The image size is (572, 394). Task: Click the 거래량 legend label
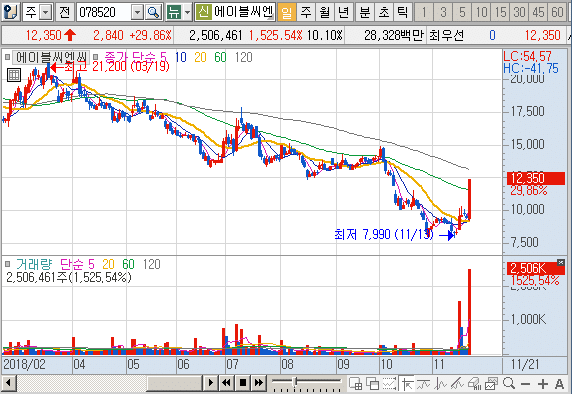34,264
